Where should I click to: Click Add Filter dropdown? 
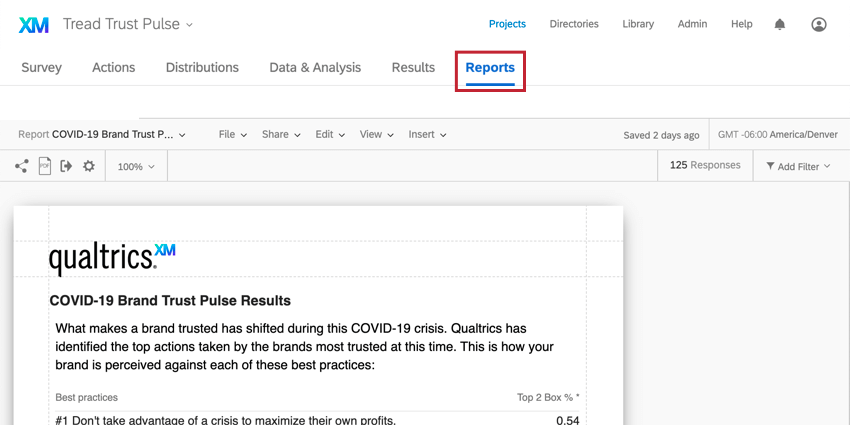tap(798, 166)
